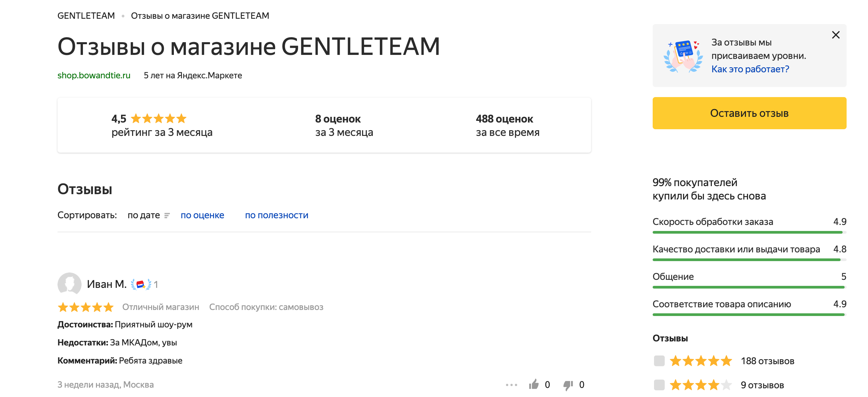868x397 pixels.
Task: Click the Соответствие товара описанию rating bar
Action: click(749, 315)
